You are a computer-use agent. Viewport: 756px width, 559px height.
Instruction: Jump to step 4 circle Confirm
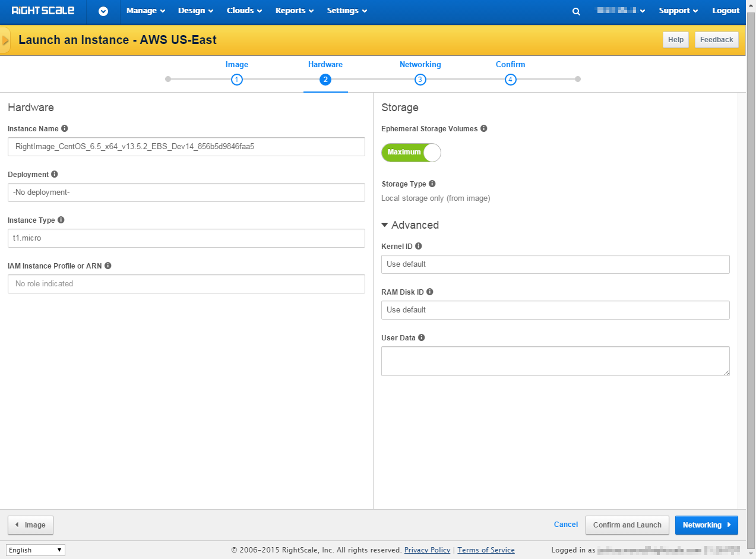coord(510,80)
